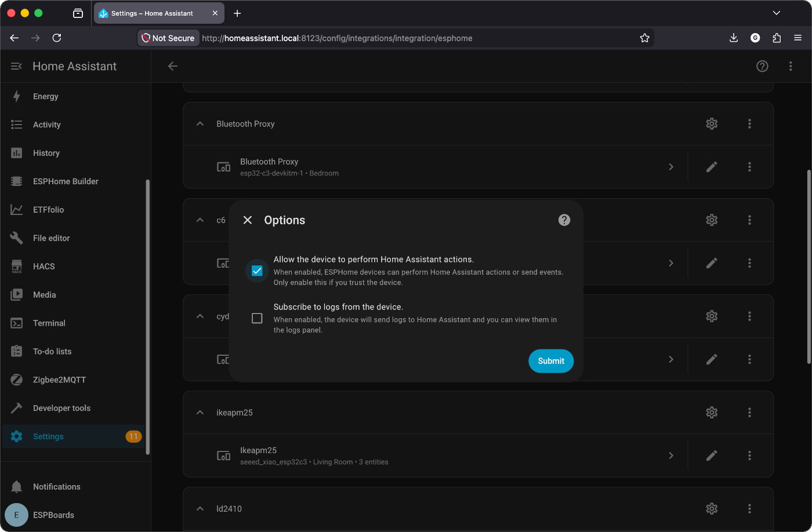Open Bluetooth Proxy device row menu
Viewport: 812px width, 532px height.
(749, 167)
